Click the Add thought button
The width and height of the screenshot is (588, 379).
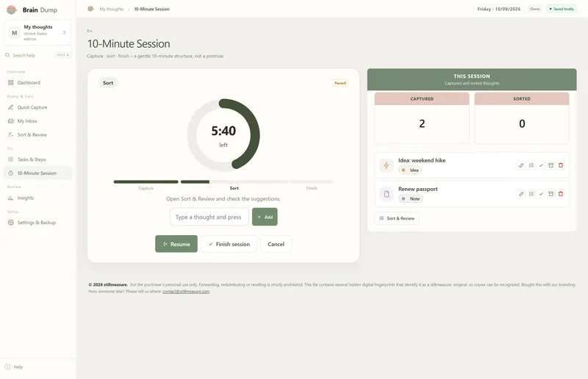pyautogui.click(x=265, y=217)
